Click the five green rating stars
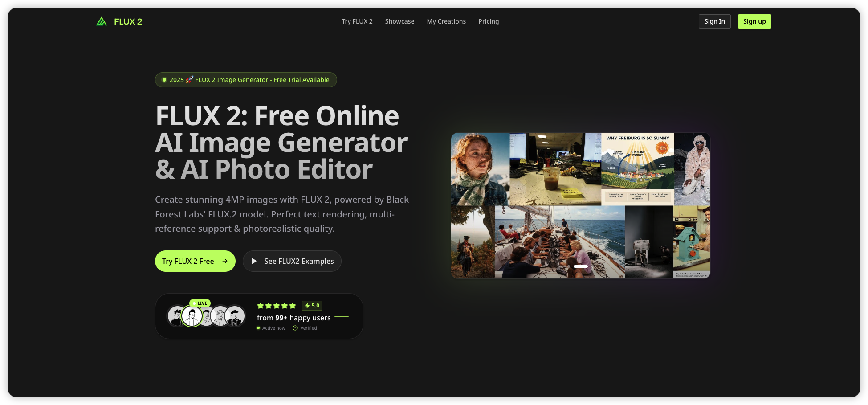This screenshot has width=868, height=405. [276, 306]
